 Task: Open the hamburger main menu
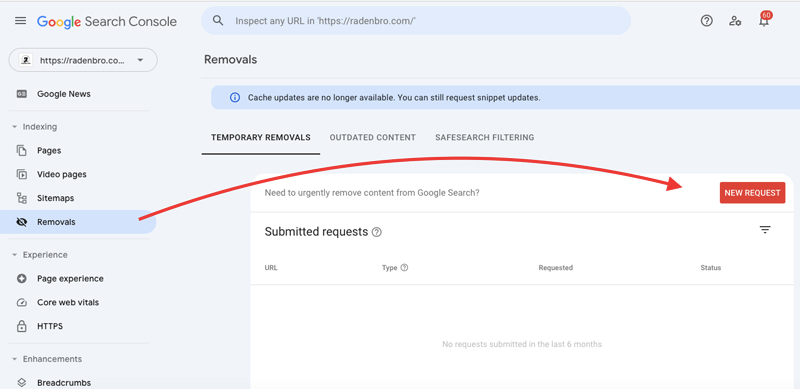[x=20, y=21]
